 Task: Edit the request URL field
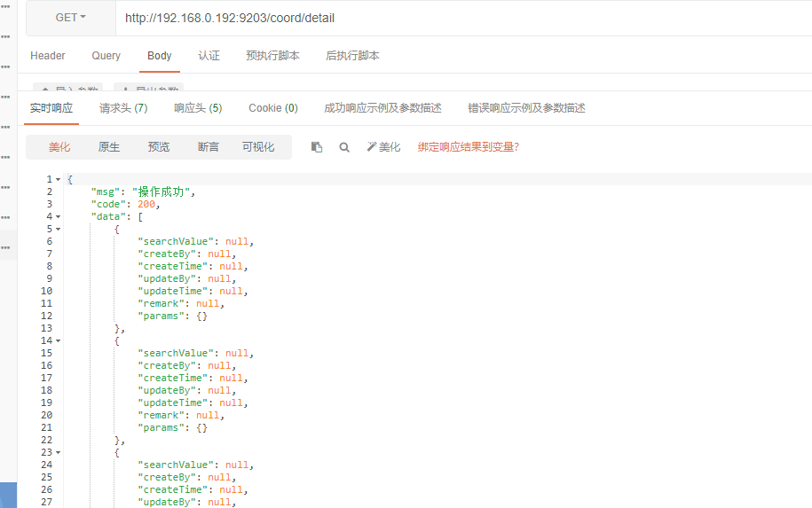tap(463, 18)
